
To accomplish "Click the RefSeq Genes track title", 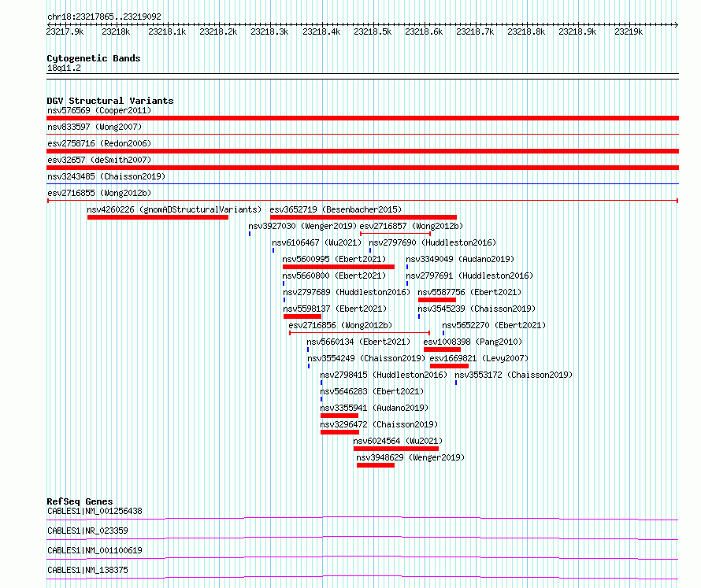I will 80,501.
